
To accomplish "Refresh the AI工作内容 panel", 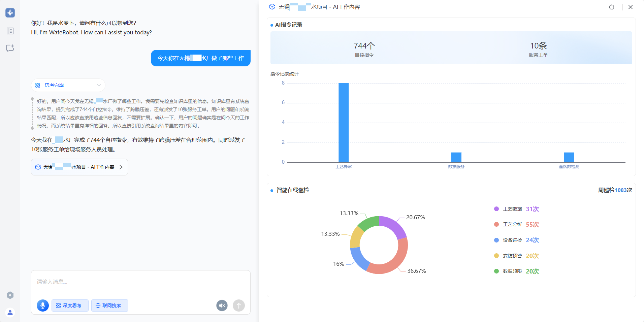I will [612, 7].
